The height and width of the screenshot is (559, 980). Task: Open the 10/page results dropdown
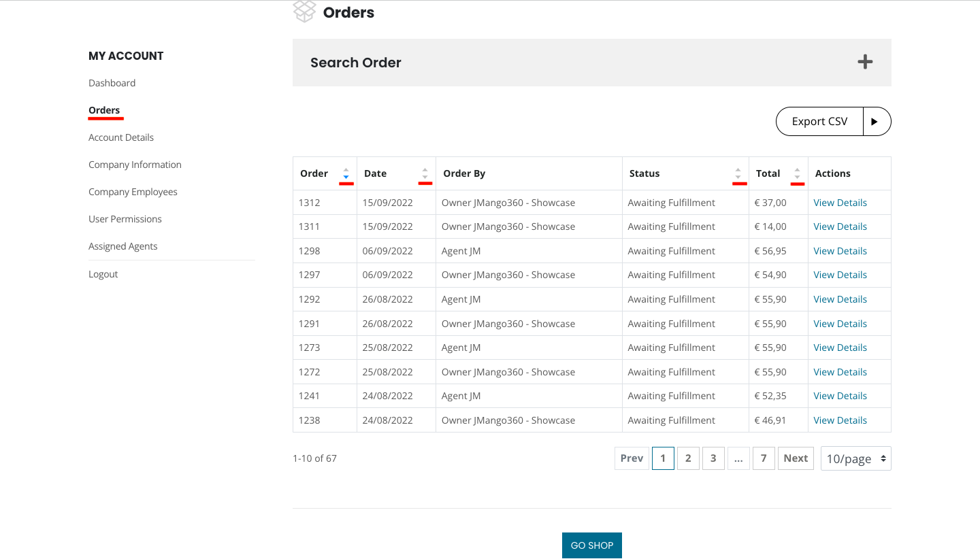855,458
